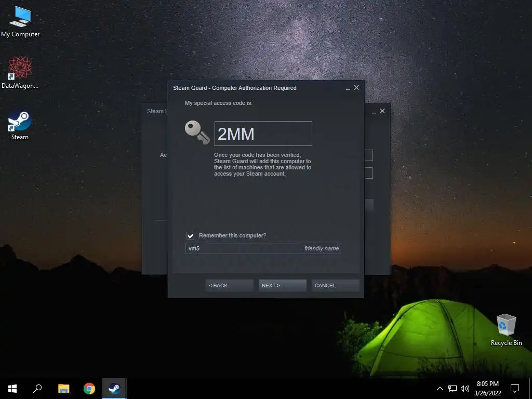The height and width of the screenshot is (399, 532).
Task: Click the Steam Guard dialog title text
Action: 235,88
